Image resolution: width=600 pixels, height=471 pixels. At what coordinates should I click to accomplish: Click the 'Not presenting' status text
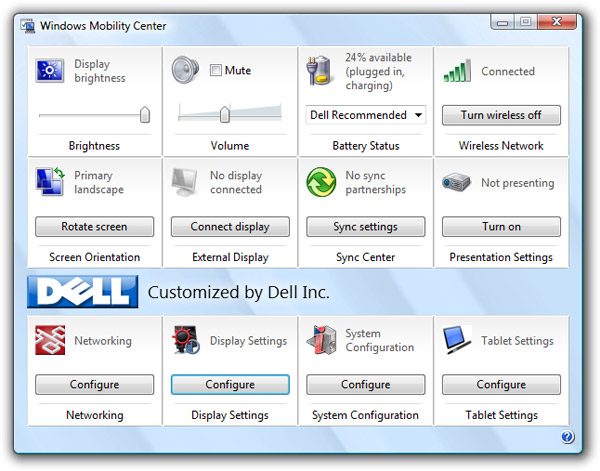coord(517,183)
